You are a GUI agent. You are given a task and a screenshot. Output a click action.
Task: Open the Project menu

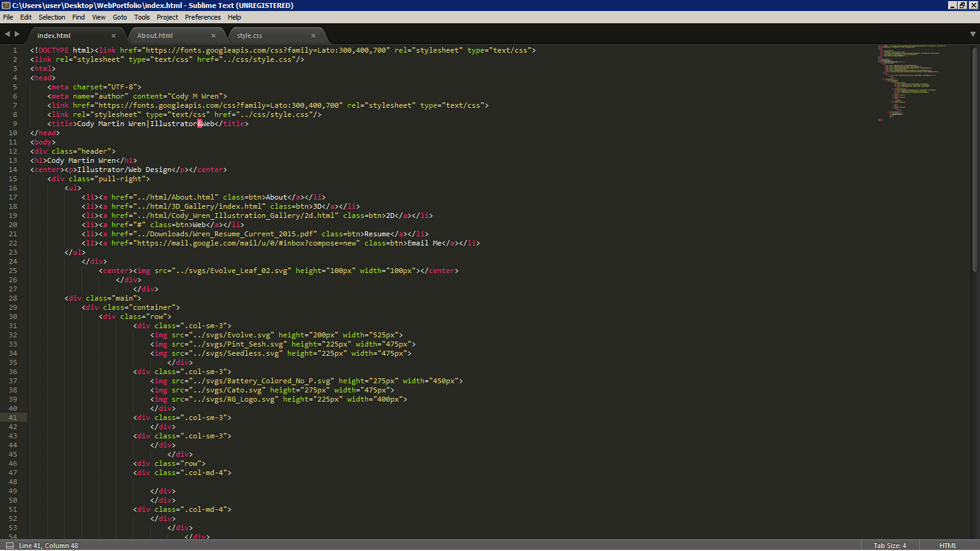[167, 17]
